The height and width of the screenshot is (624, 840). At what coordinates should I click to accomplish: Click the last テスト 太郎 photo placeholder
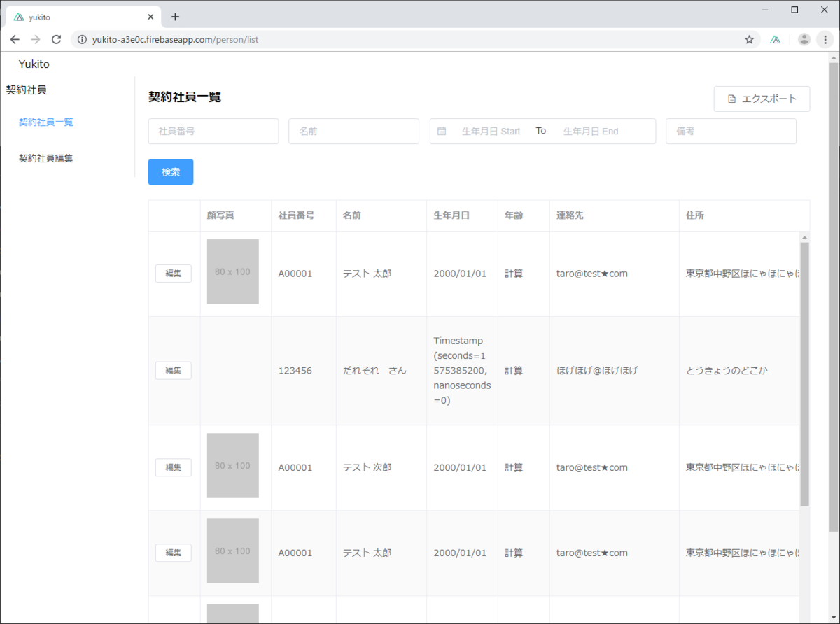pos(233,551)
